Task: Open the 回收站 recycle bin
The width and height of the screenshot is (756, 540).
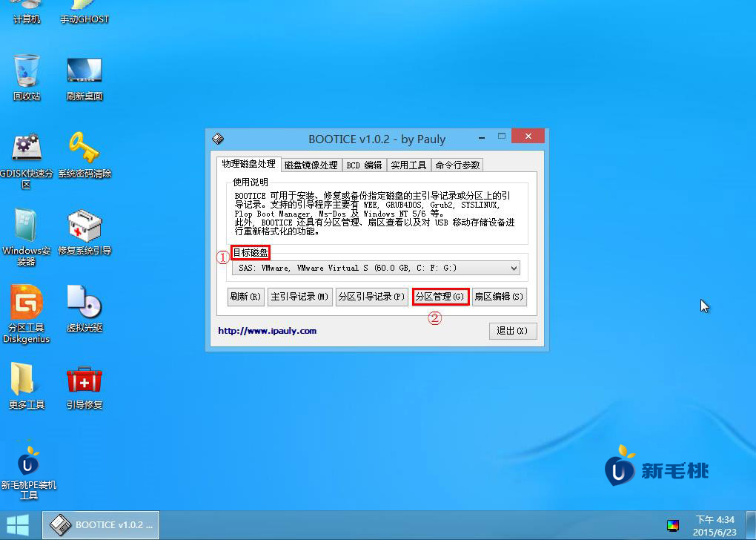Action: [x=27, y=77]
